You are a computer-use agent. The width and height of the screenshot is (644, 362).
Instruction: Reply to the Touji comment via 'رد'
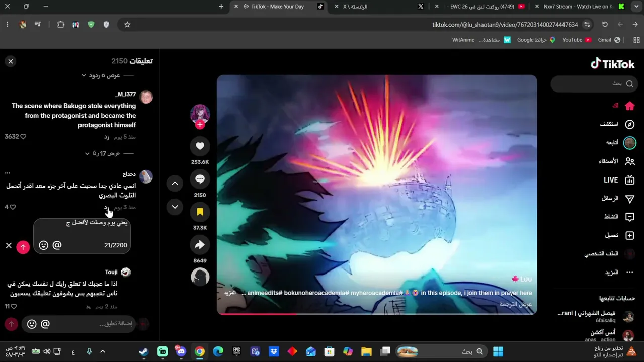pyautogui.click(x=88, y=306)
